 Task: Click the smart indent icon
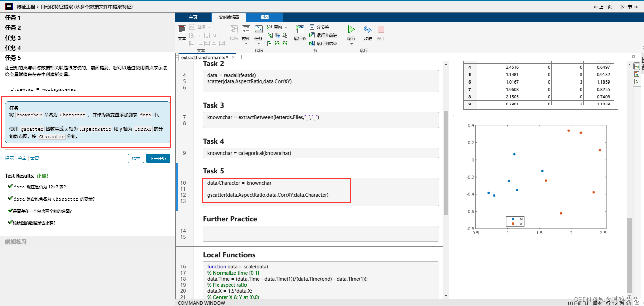click(269, 43)
